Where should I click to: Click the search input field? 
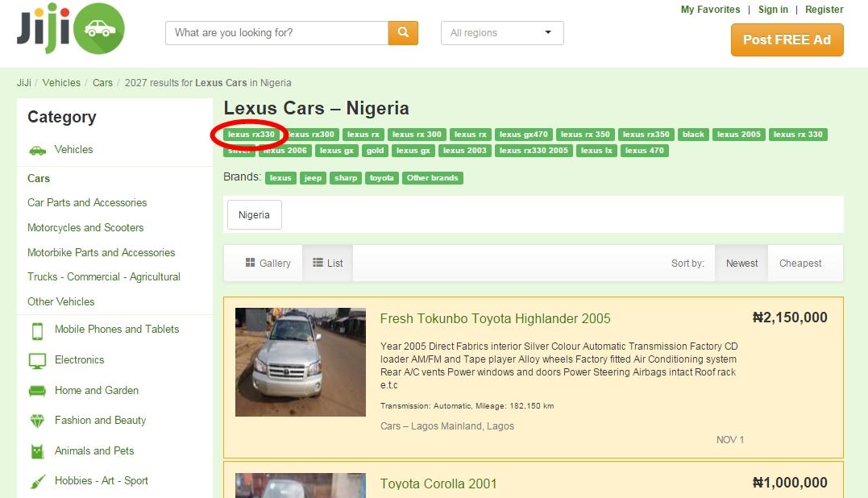(x=276, y=33)
